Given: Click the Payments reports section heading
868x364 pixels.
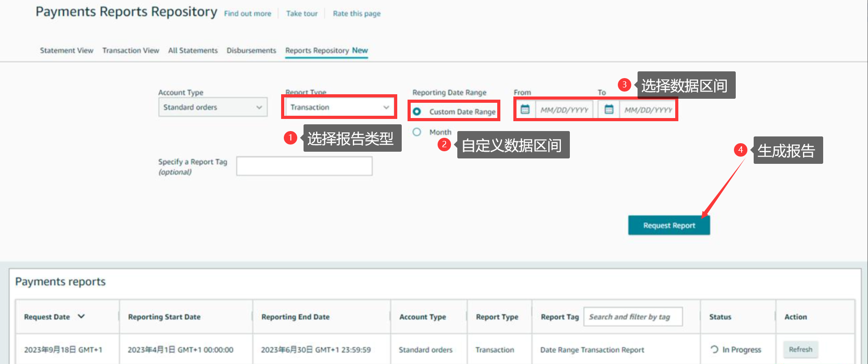Looking at the screenshot, I should [61, 281].
